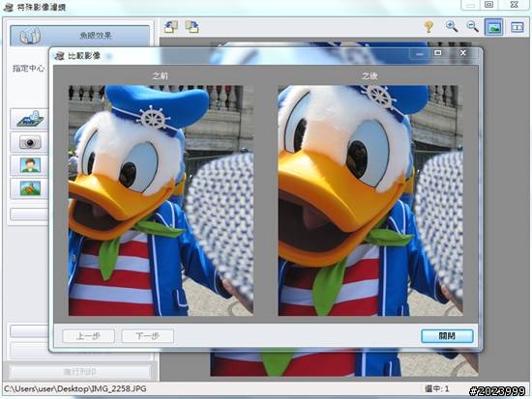
Task: Maximize the 比較影像 dialog
Action: [x=438, y=53]
